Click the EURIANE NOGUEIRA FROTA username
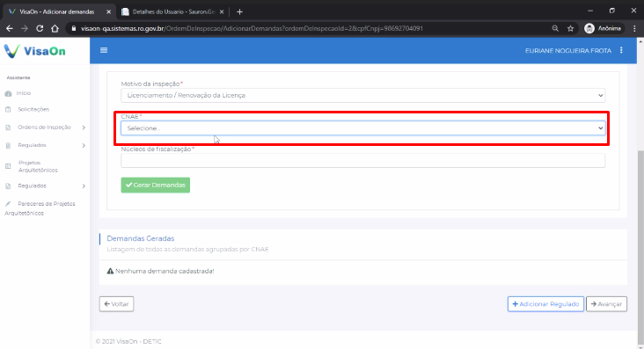The width and height of the screenshot is (644, 349). pos(568,50)
